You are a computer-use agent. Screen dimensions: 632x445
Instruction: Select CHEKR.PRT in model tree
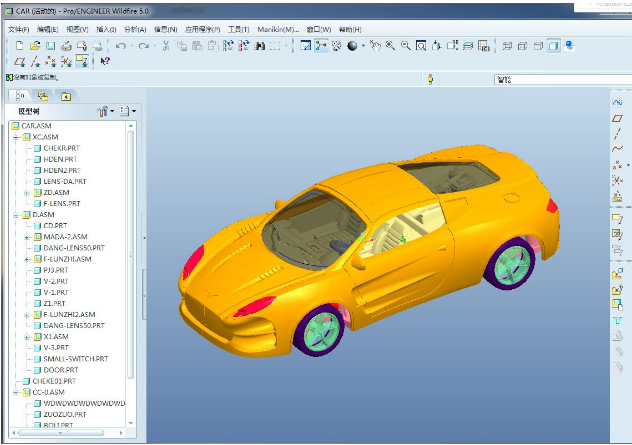pyautogui.click(x=61, y=148)
